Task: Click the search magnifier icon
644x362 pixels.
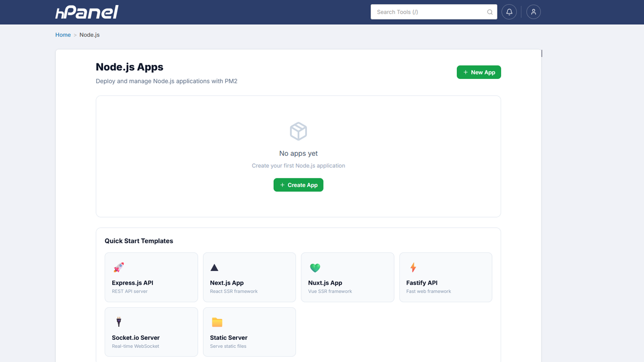Action: pos(490,12)
